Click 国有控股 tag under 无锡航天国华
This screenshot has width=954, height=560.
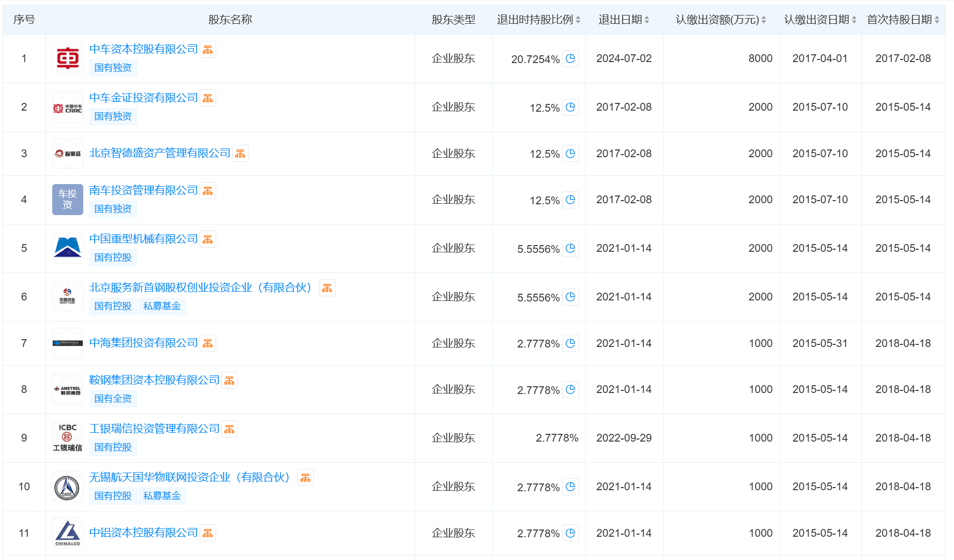(113, 496)
